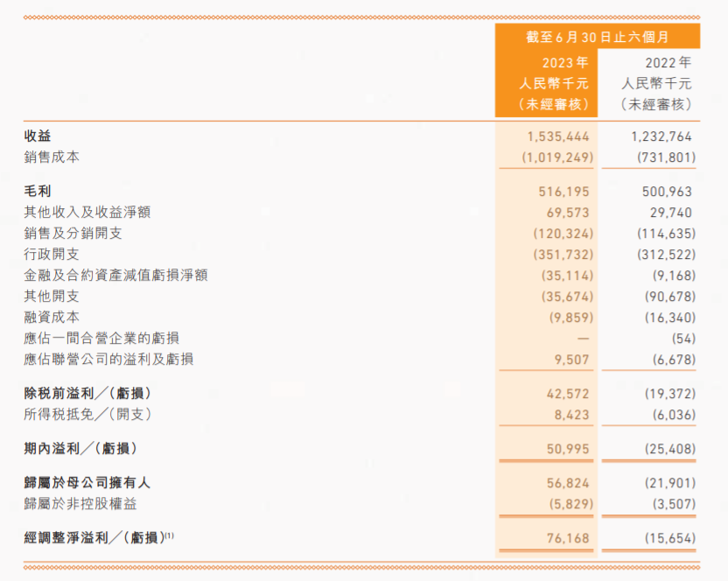Viewport: 728px width, 581px height.
Task: Click the 除稅前溢利／(虧損) row label
Action: coord(94,393)
